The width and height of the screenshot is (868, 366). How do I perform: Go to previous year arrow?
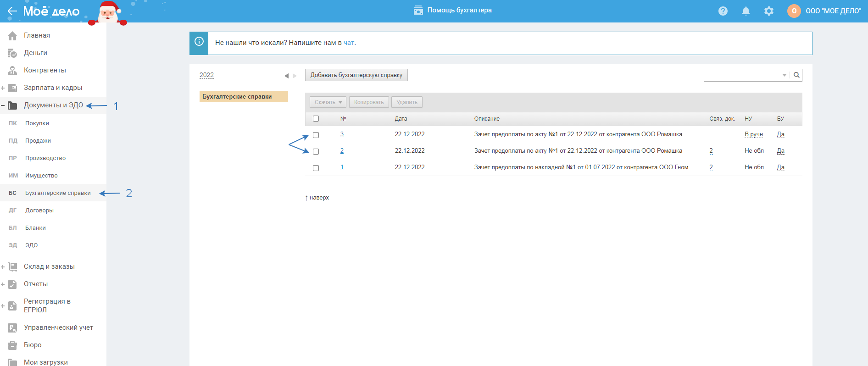pyautogui.click(x=286, y=76)
